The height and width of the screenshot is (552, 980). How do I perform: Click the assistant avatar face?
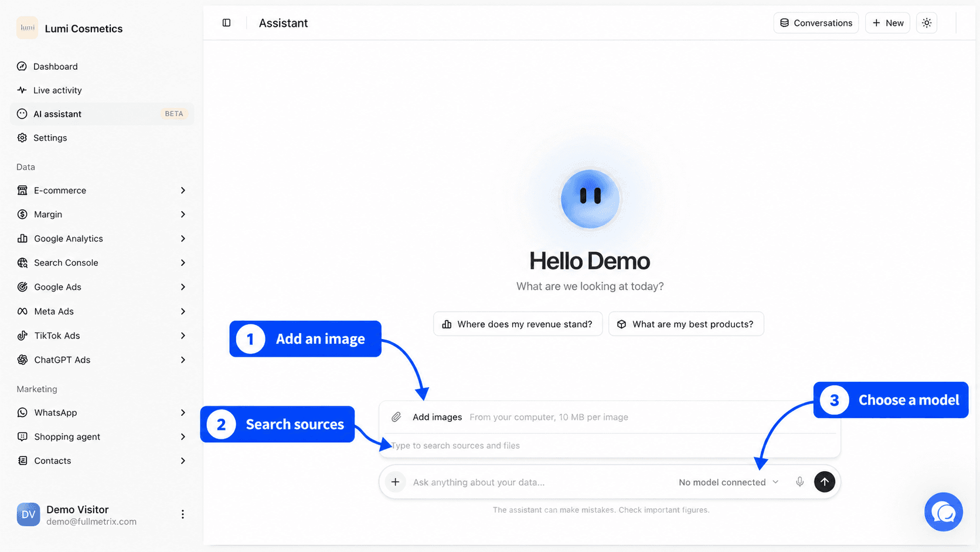pyautogui.click(x=590, y=199)
